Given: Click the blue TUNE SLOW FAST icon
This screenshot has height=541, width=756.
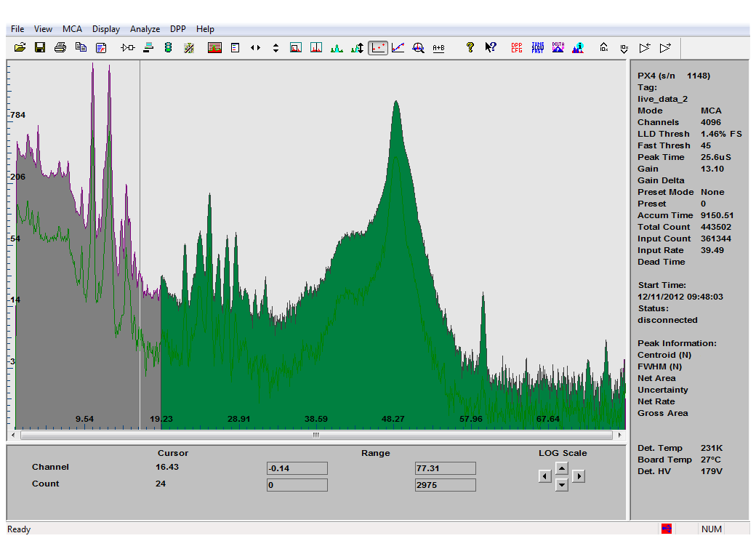Looking at the screenshot, I should click(x=538, y=47).
